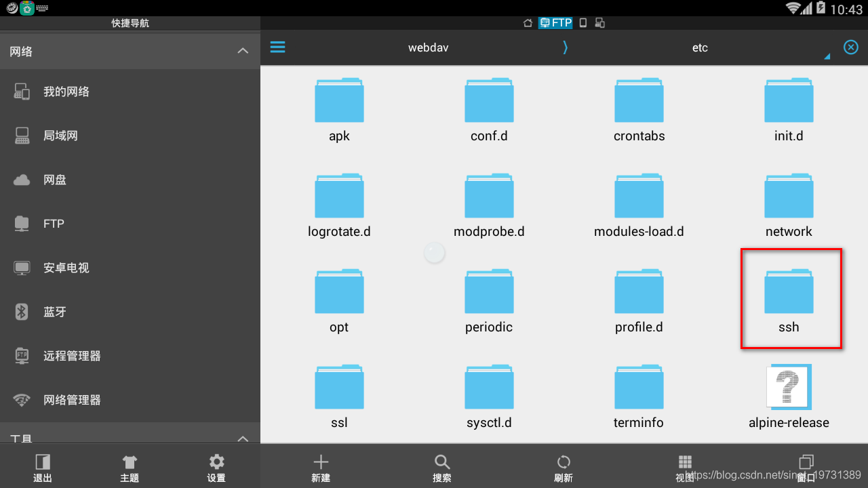
Task: Open 安卓电视 in sidebar
Action: [130, 268]
